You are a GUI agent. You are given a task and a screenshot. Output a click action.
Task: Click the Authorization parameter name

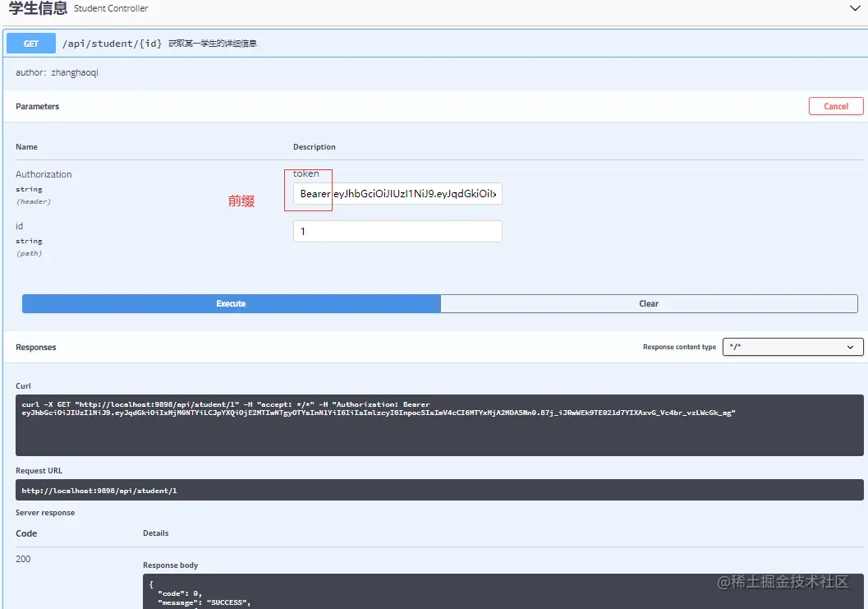(44, 174)
